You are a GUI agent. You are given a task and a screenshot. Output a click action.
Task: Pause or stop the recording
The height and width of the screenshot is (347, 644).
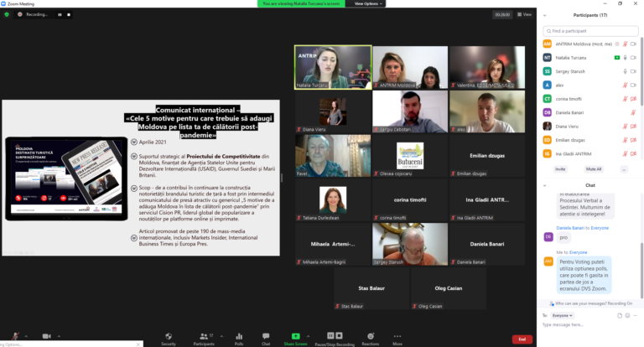334,337
